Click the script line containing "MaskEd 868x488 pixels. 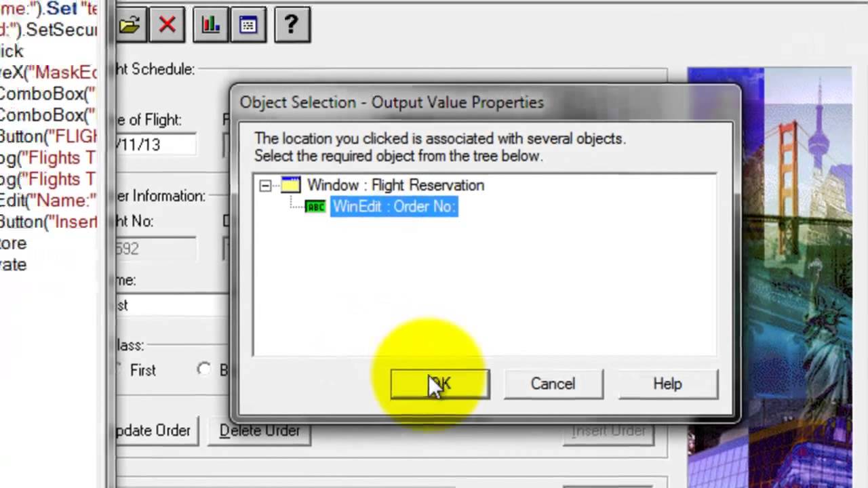49,73
